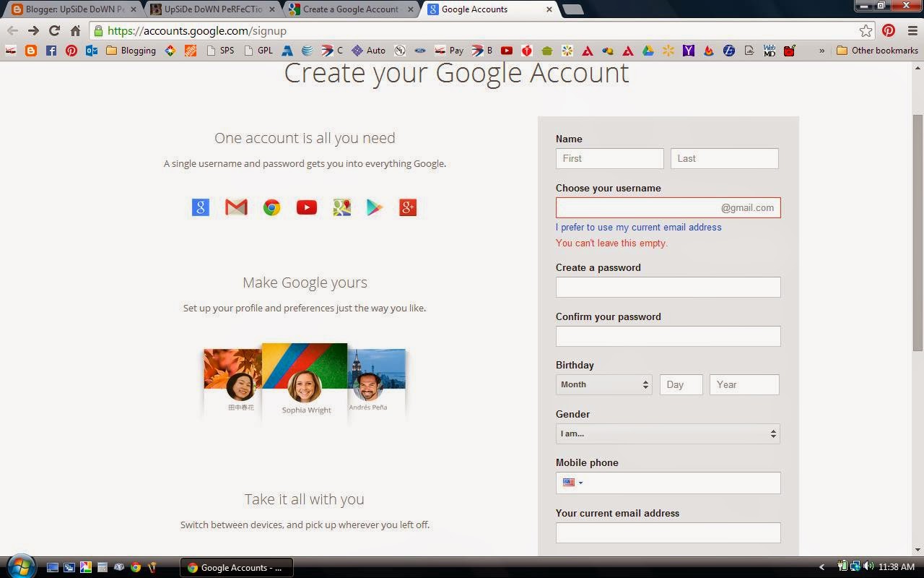Open the YouTube bookmark in bookmarks bar
The height and width of the screenshot is (578, 924).
pyautogui.click(x=507, y=51)
